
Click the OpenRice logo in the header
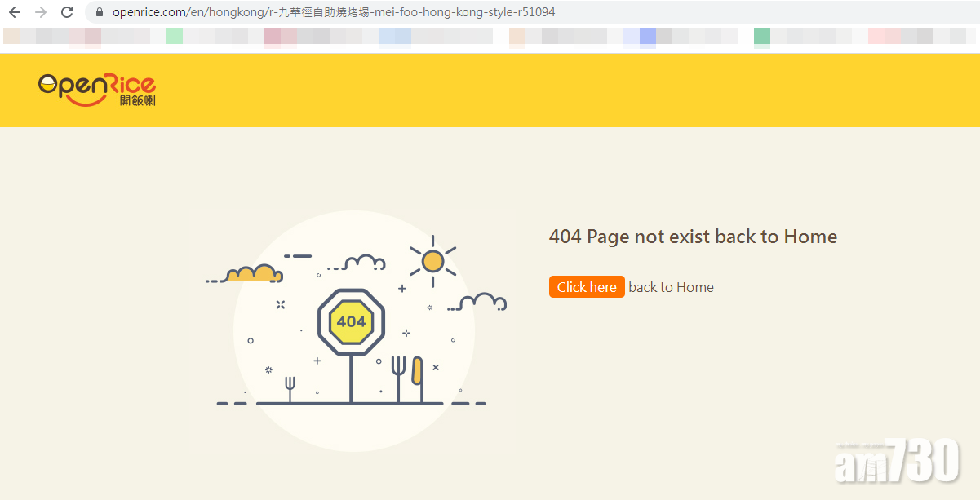point(97,90)
